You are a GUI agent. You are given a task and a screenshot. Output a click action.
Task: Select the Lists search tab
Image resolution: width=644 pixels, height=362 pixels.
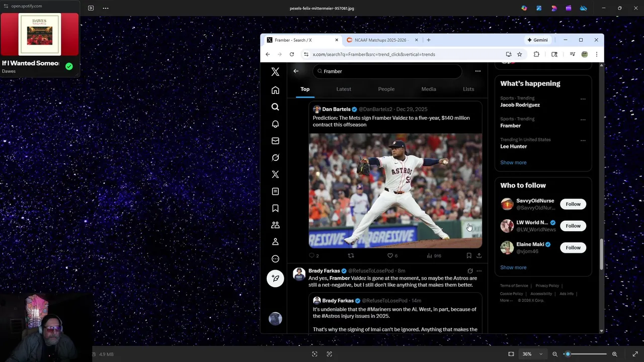(468, 89)
